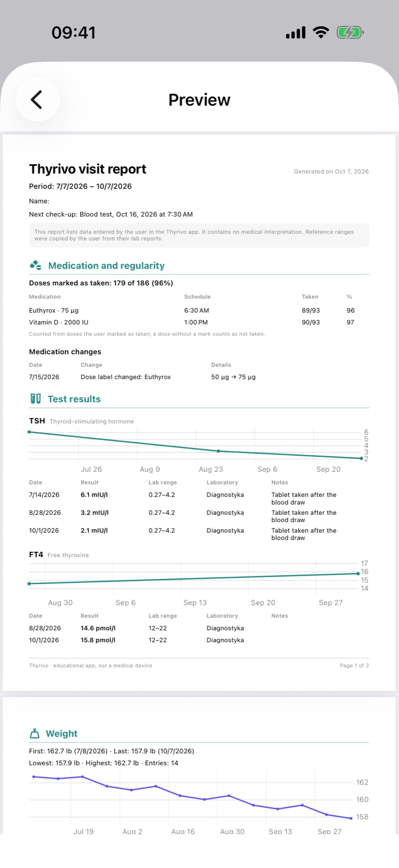The image size is (399, 868).
Task: Tap the test tubes icon beside Test results
Action: point(35,399)
